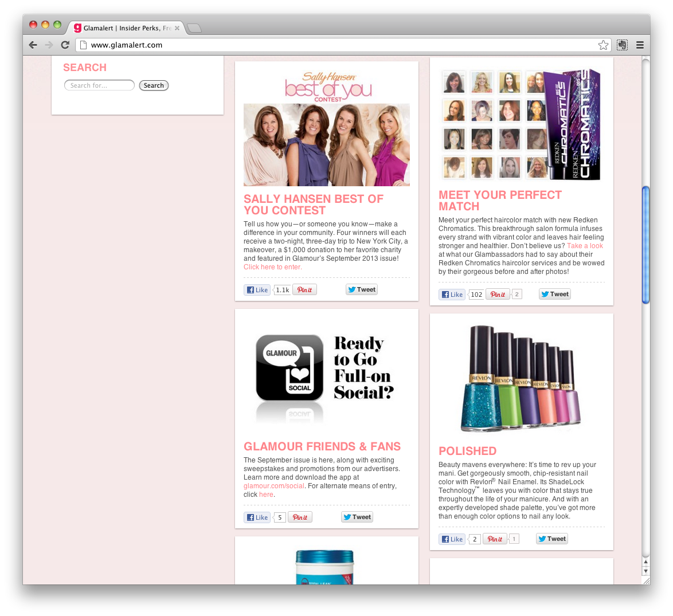Open Glamour Friends & Fans heading

[x=322, y=446]
